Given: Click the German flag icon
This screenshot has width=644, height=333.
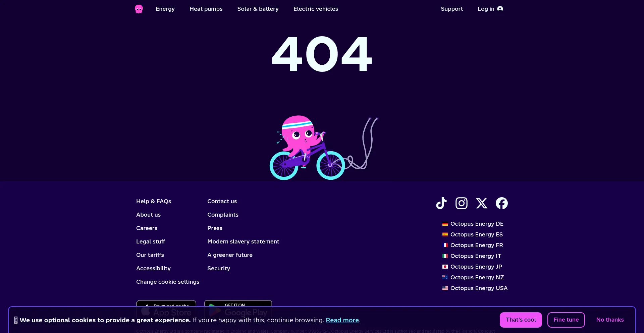Looking at the screenshot, I should [x=445, y=224].
